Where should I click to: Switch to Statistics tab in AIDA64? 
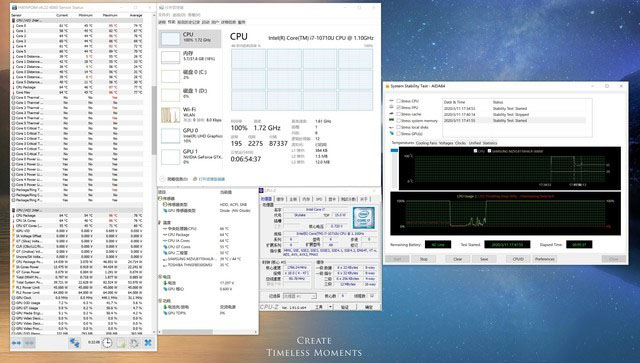click(x=490, y=143)
